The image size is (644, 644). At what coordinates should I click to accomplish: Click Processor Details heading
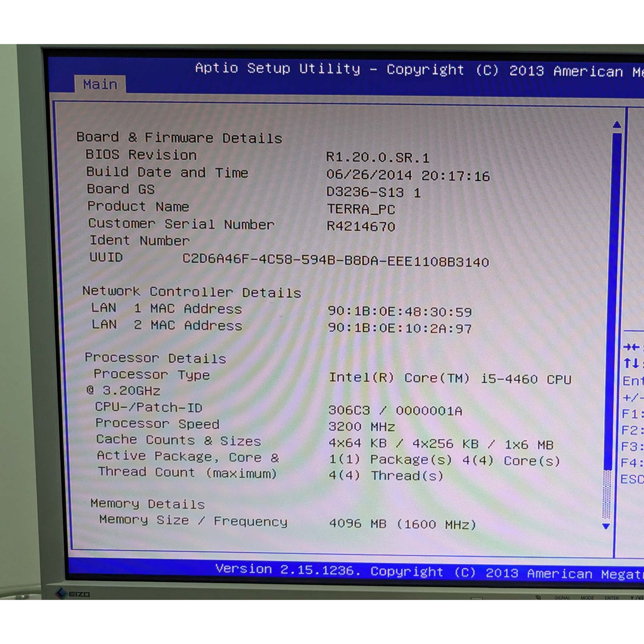point(156,358)
